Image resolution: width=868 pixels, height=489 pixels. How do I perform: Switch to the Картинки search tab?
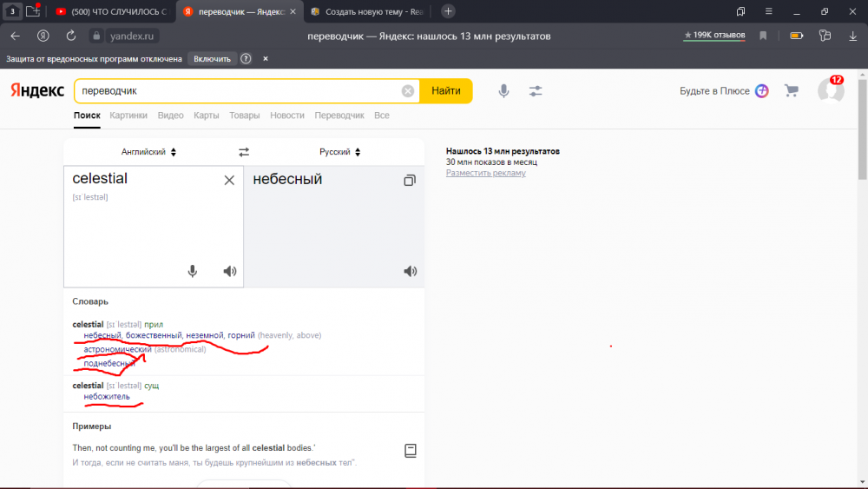[128, 116]
